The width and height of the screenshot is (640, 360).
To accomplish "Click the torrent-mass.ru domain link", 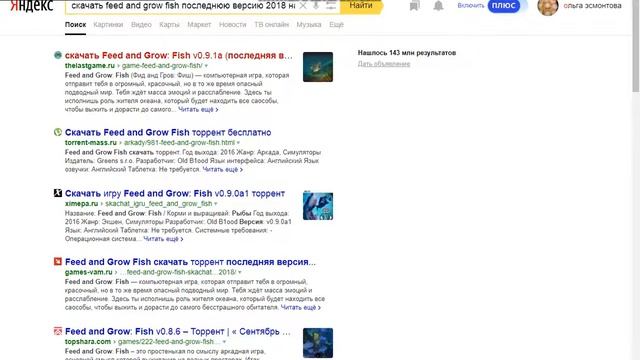I will click(x=91, y=143).
